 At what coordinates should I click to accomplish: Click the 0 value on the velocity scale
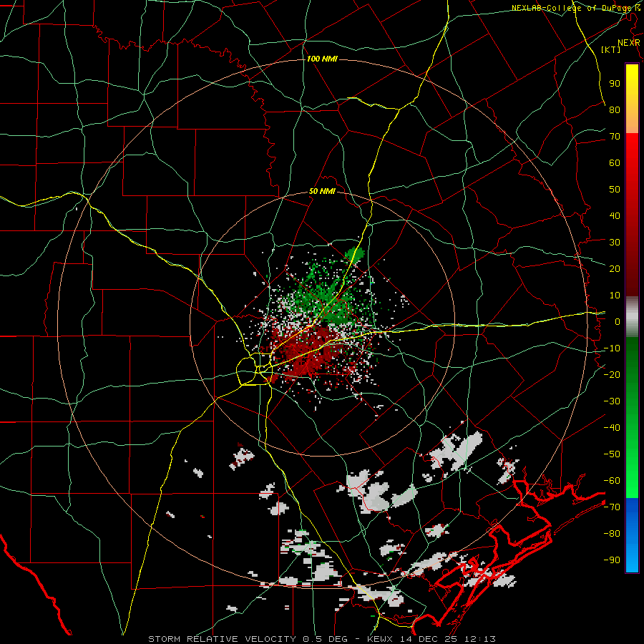click(x=618, y=322)
